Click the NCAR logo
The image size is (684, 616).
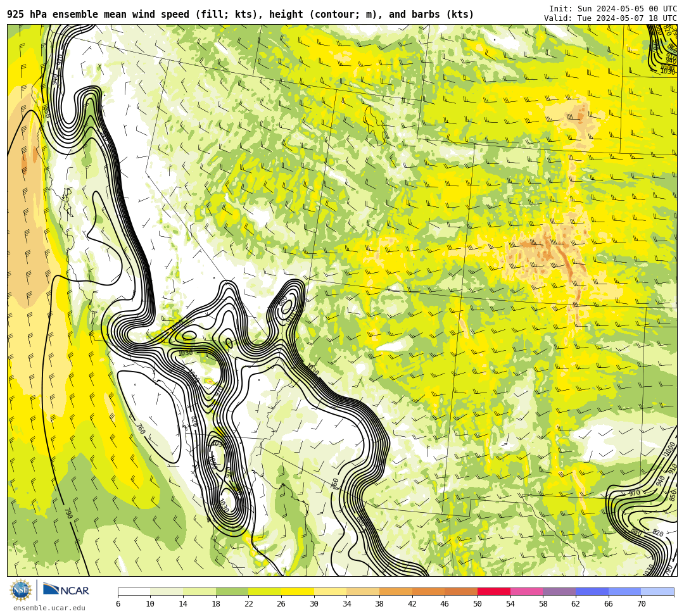pyautogui.click(x=66, y=590)
